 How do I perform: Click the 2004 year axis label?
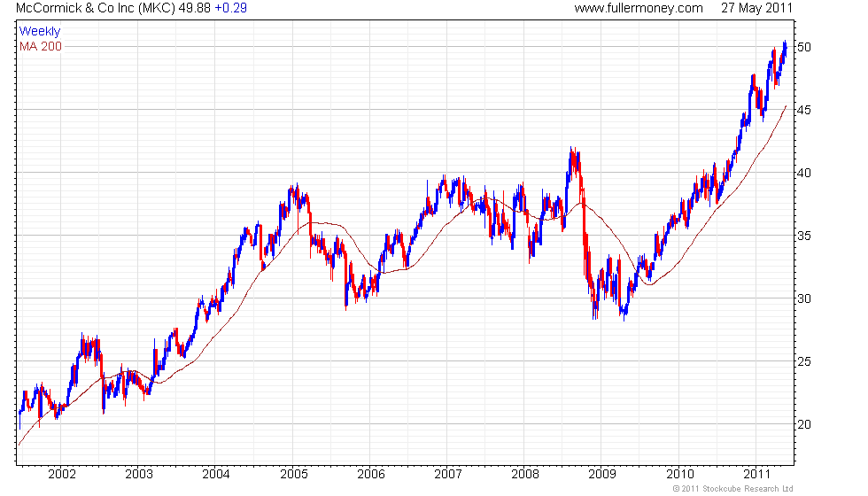[216, 475]
